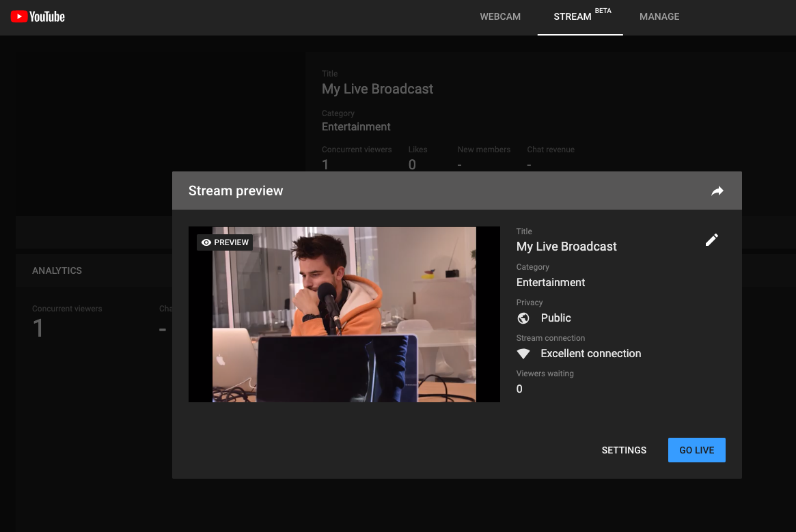Click the Viewers waiting count
The width and height of the screenshot is (796, 532).
pos(519,389)
